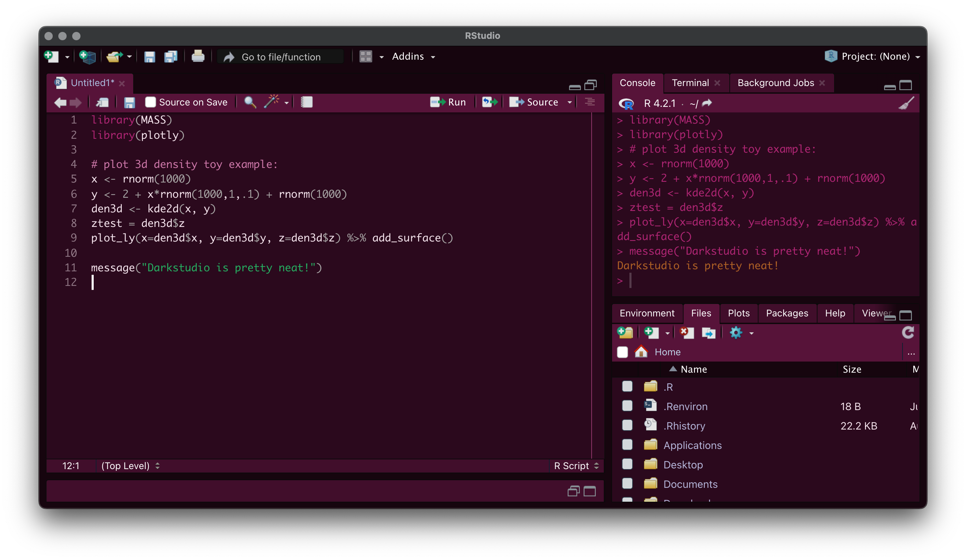Image resolution: width=966 pixels, height=560 pixels.
Task: Close the Background Jobs tab
Action: (x=822, y=83)
